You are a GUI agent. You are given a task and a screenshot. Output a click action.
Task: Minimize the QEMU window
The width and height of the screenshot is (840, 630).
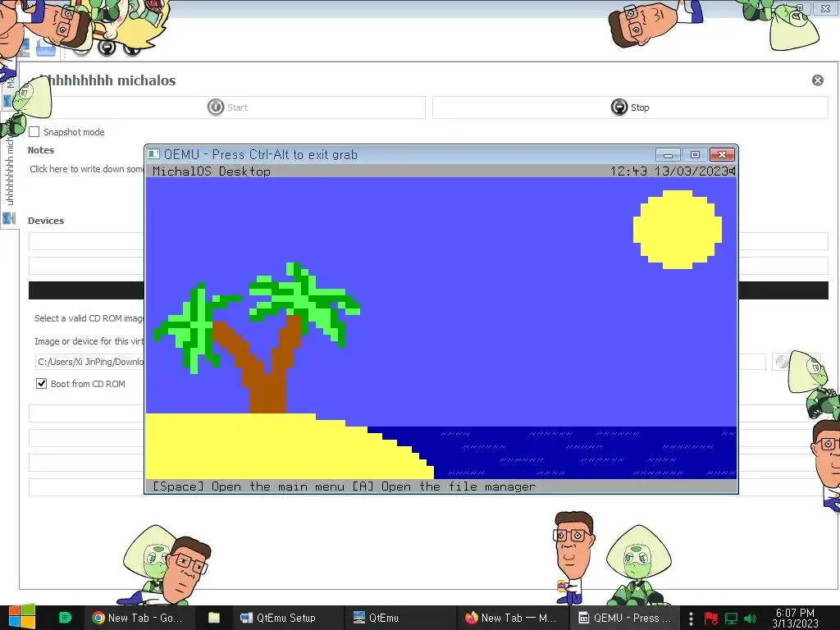coord(668,155)
